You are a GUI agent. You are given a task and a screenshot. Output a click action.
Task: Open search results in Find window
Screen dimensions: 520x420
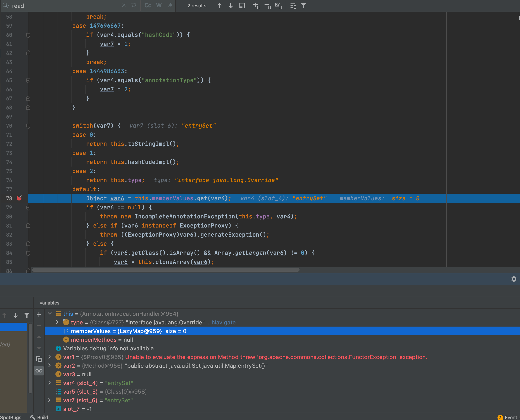click(293, 6)
